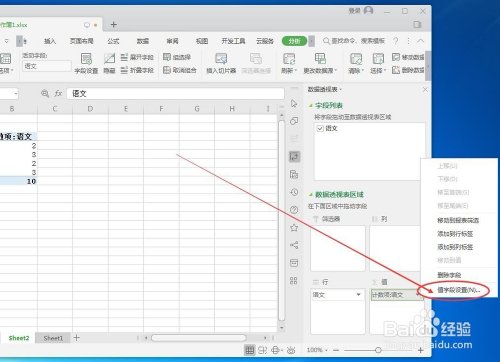Open the name box dropdown arrow
This screenshot has height=362, width=500.
click(15, 94)
